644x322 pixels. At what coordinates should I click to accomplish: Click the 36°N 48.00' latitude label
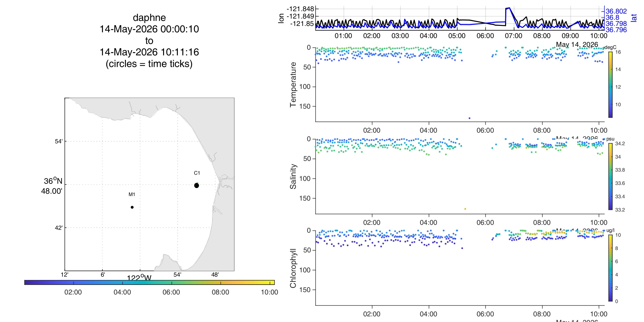52,186
